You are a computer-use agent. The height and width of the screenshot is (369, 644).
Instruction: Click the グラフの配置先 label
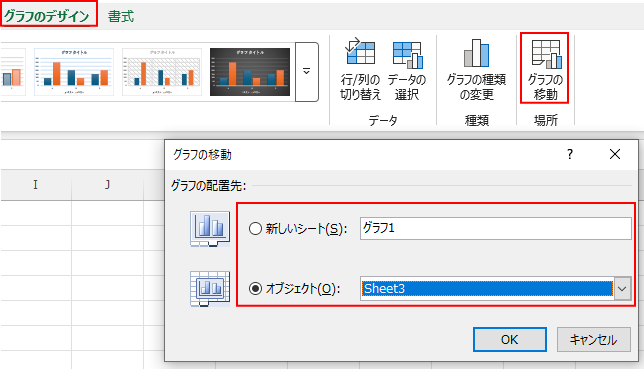click(x=209, y=186)
